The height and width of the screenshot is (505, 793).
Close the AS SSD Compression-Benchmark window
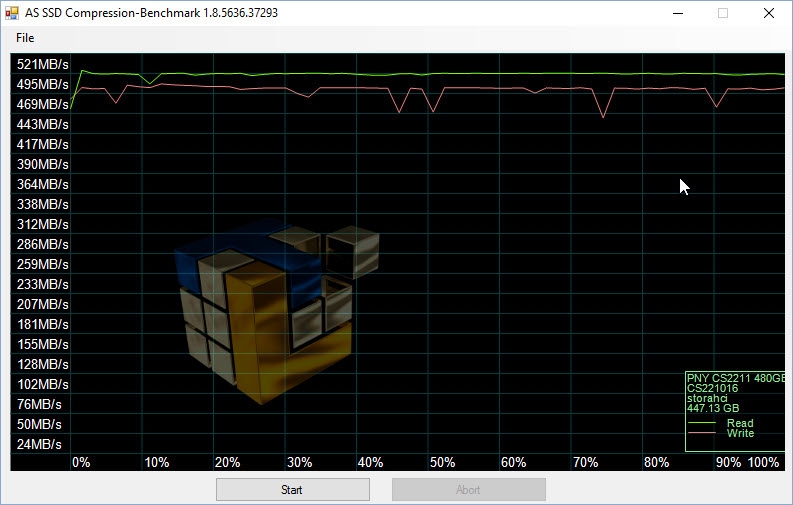pos(769,13)
